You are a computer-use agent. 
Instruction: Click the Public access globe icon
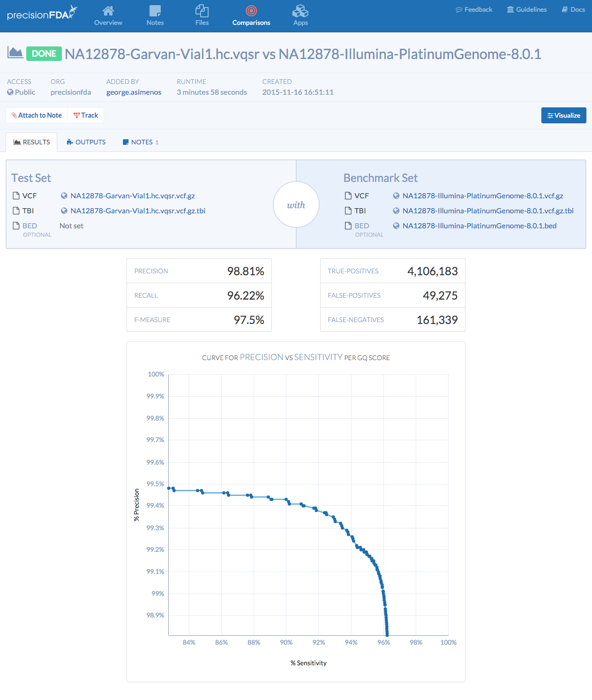point(10,92)
